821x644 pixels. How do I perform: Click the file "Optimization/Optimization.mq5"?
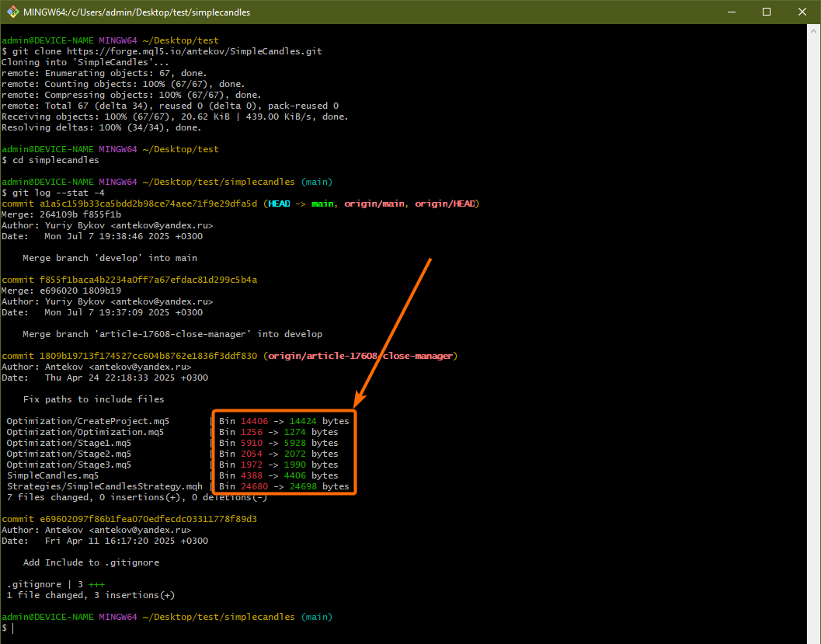click(85, 432)
